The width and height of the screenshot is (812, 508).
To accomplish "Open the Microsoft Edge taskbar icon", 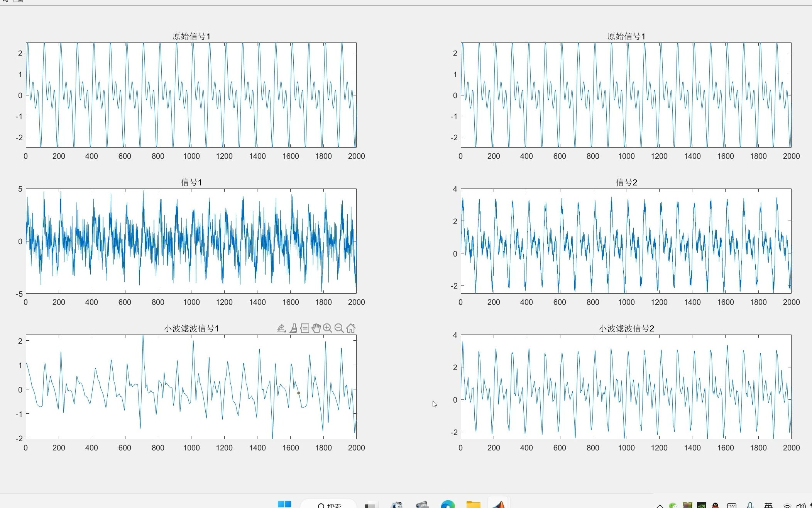I will [448, 505].
